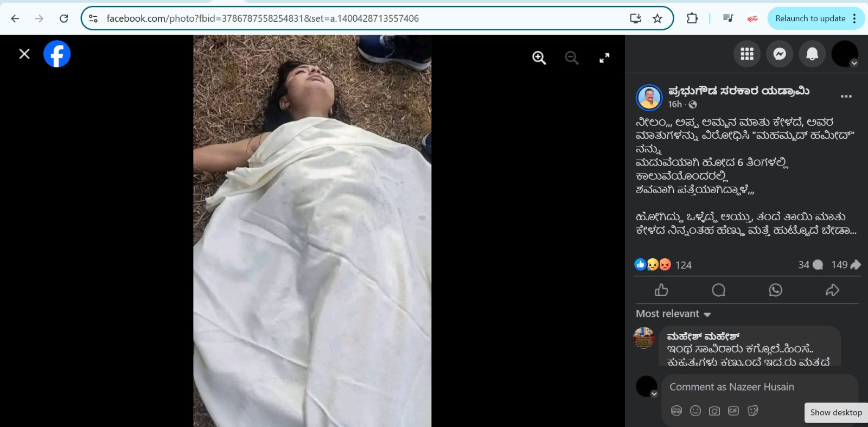Insert an emoji into the comment

695,411
